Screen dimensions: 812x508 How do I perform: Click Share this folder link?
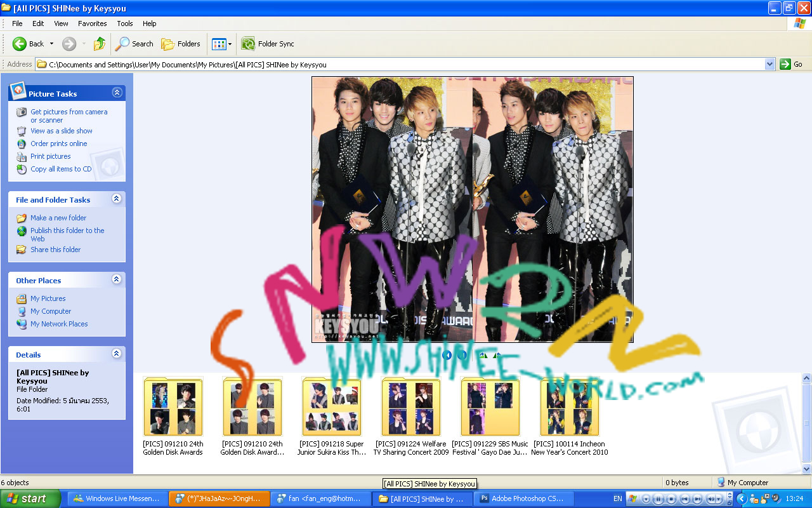point(56,250)
